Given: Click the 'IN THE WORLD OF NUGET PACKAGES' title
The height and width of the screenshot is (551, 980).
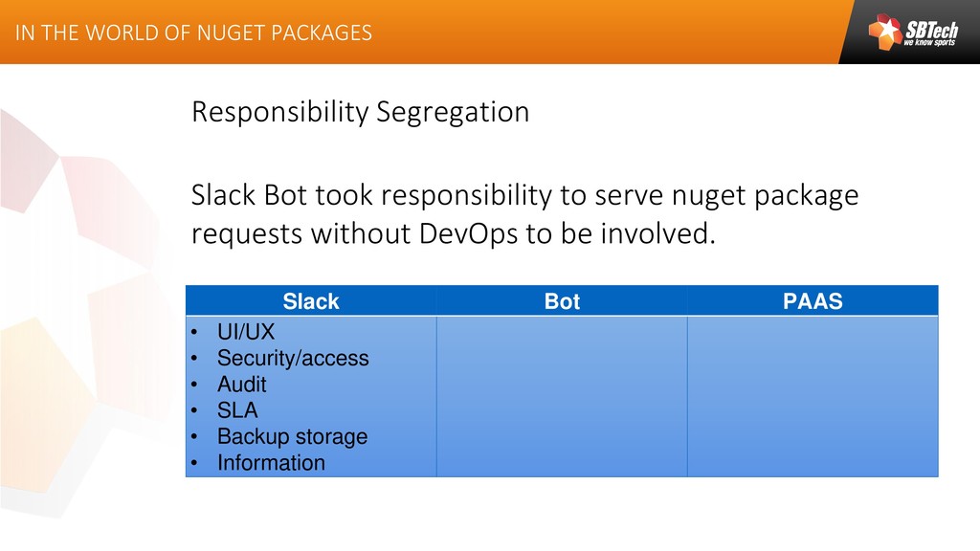Looking at the screenshot, I should tap(192, 33).
